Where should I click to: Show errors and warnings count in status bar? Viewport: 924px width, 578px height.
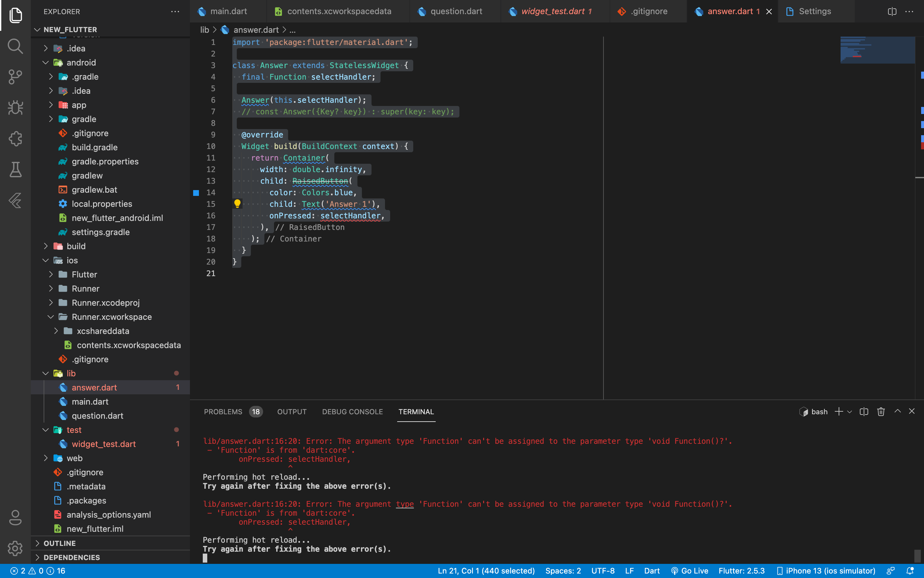point(38,571)
